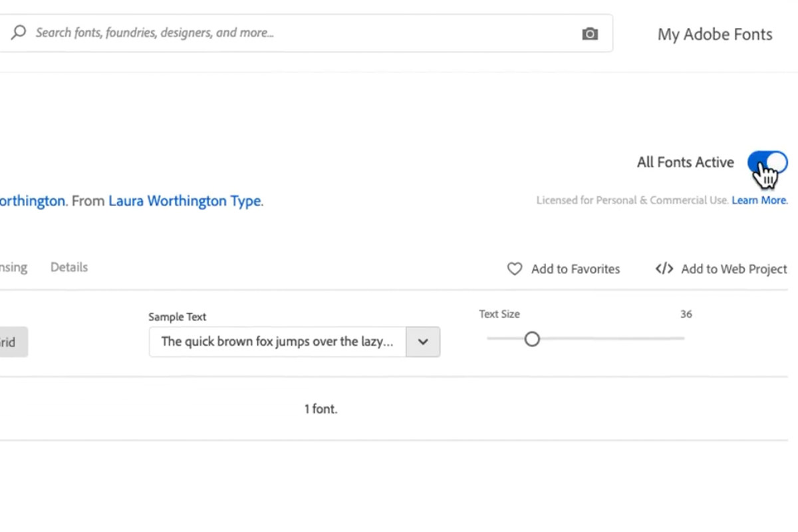Screen dimensions: 798x532
Task: Click the Text Size value 36
Action: coord(686,314)
